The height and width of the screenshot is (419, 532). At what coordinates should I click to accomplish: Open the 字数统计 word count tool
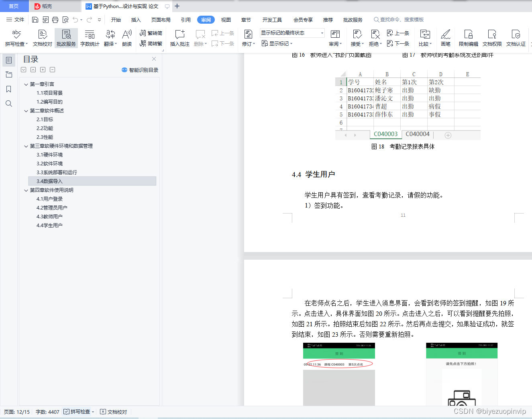[90, 37]
